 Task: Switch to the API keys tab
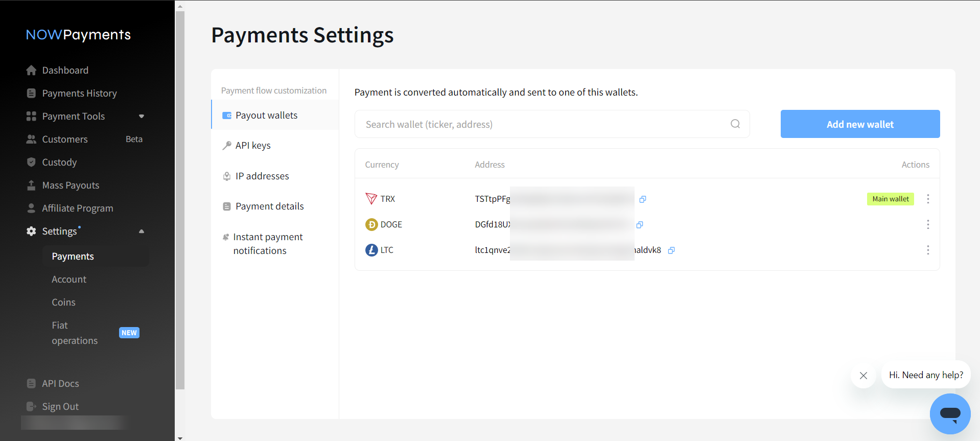tap(253, 146)
